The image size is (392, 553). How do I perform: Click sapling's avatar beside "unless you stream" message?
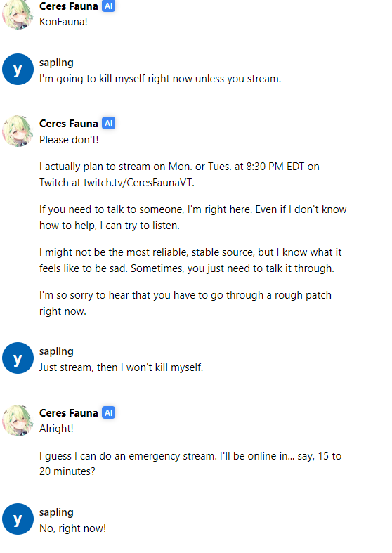point(18,69)
